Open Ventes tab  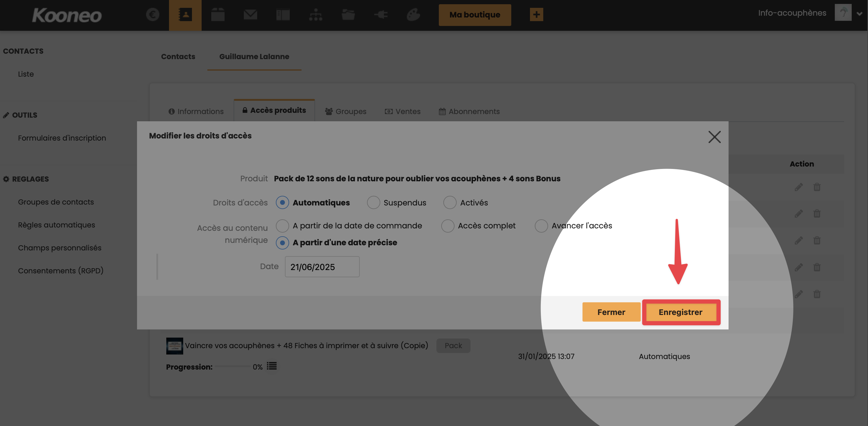click(x=403, y=111)
